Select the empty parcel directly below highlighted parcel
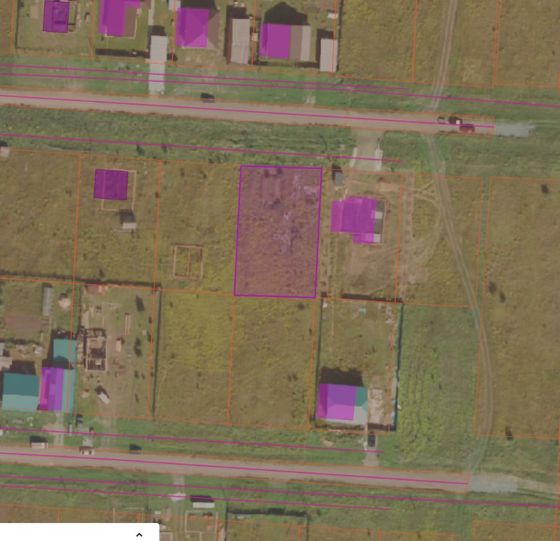560x541 pixels. coord(271,361)
